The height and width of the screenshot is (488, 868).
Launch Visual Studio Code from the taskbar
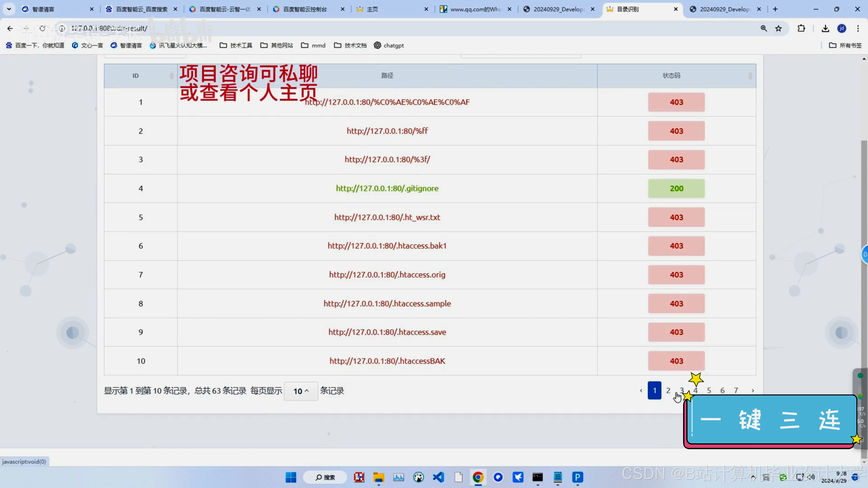(x=438, y=477)
